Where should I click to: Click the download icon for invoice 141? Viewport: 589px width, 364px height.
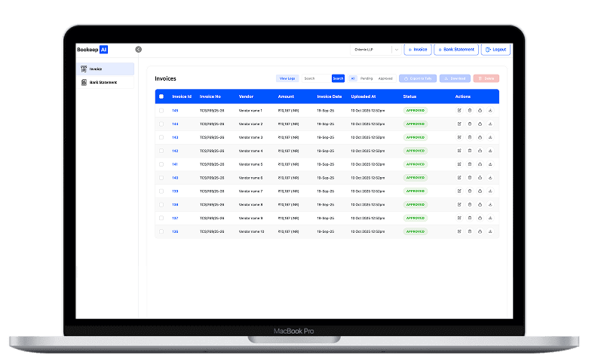click(x=490, y=164)
